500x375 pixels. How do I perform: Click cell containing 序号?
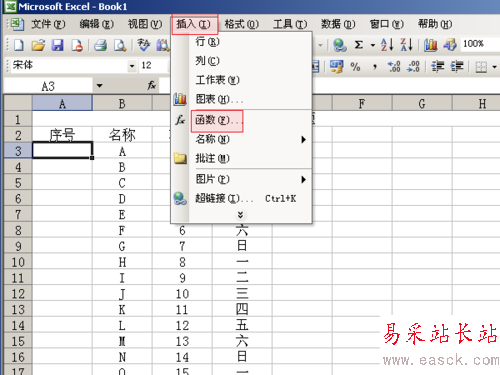click(62, 135)
